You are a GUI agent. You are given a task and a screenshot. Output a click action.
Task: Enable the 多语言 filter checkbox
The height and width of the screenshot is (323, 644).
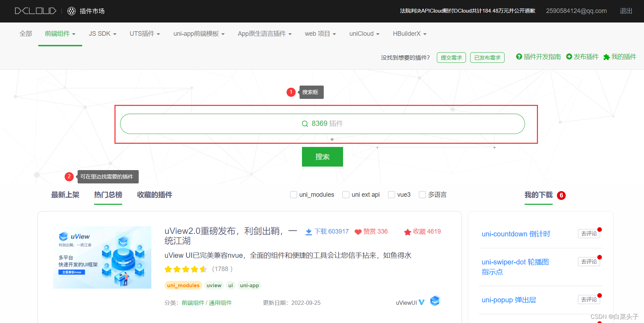click(x=422, y=195)
